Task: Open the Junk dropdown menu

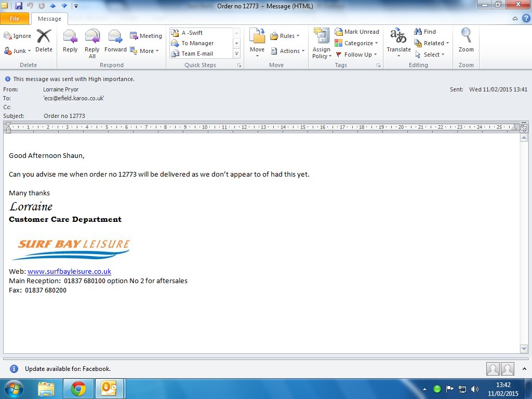Action: pyautogui.click(x=17, y=51)
